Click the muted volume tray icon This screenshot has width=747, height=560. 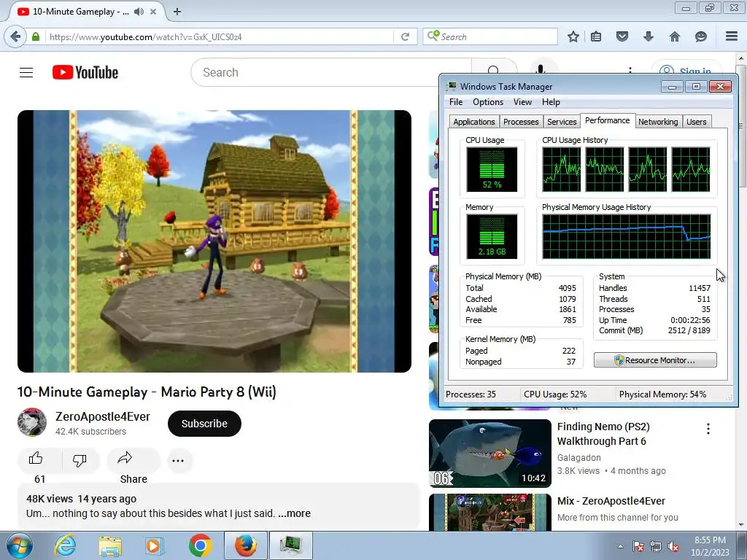pyautogui.click(x=673, y=546)
